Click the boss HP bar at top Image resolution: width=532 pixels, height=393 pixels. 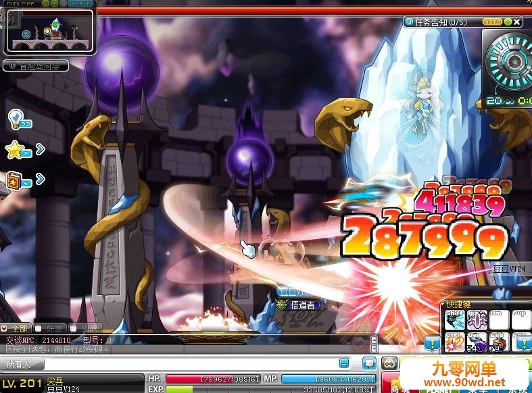(x=314, y=11)
